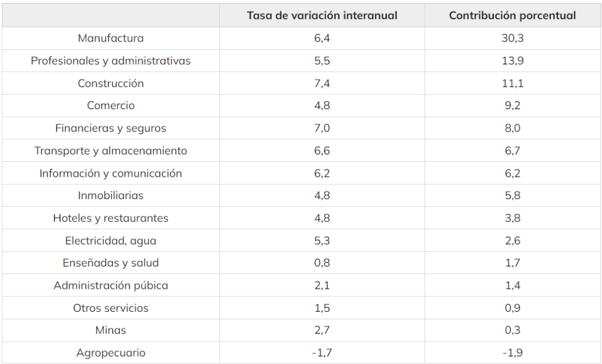Click the 'Profesionales y administrativas' row label

pos(111,60)
